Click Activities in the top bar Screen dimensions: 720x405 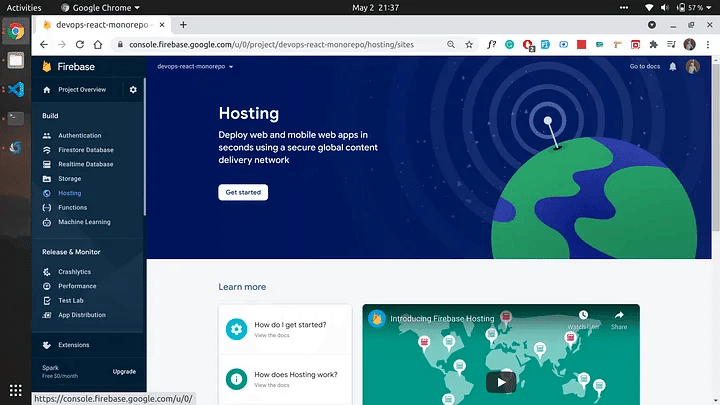pos(24,8)
